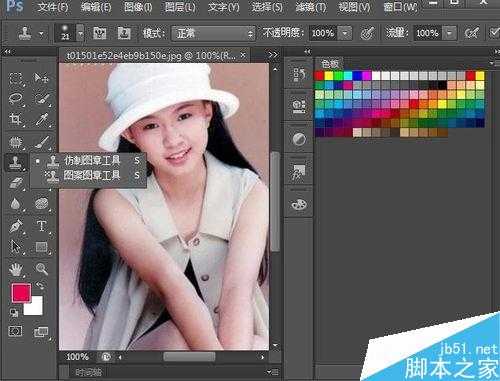The height and width of the screenshot is (381, 500).
Task: Choose 图案图章工具 from the flyout
Action: [88, 175]
